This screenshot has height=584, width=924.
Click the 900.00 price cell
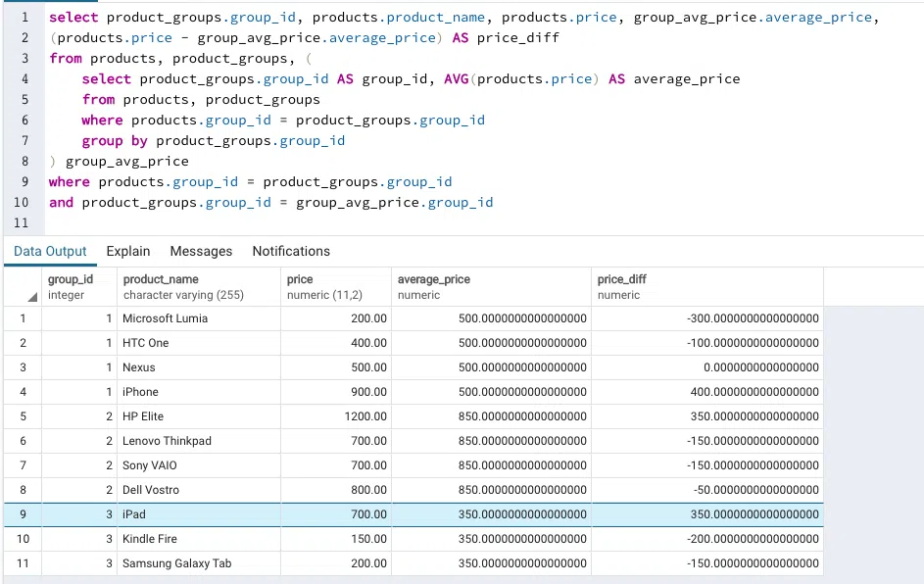336,392
